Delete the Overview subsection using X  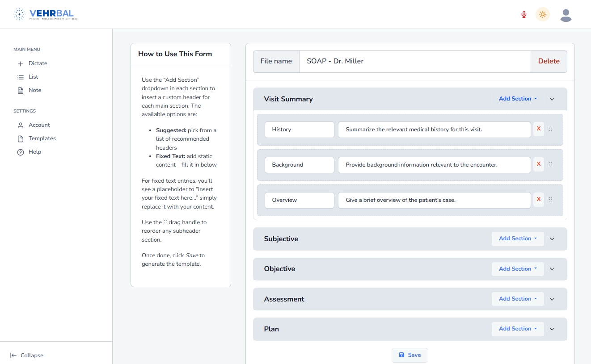point(539,200)
